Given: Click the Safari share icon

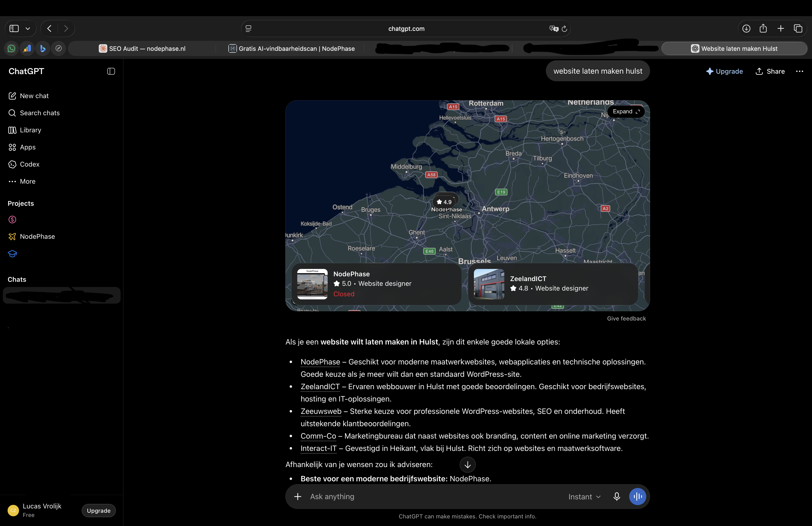Looking at the screenshot, I should (763, 29).
